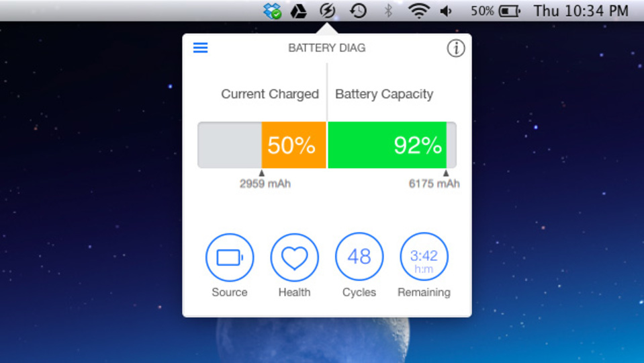Open the Bluetooth menu bar icon

pyautogui.click(x=388, y=11)
